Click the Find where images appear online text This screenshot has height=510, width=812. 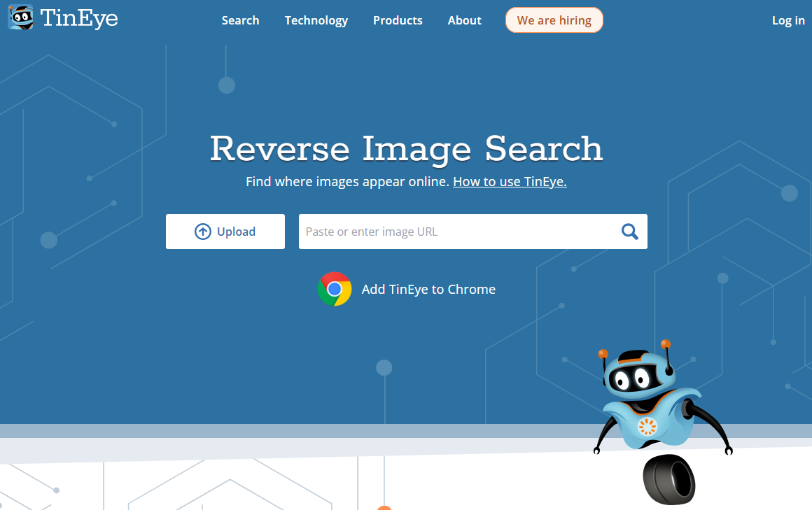pyautogui.click(x=347, y=182)
